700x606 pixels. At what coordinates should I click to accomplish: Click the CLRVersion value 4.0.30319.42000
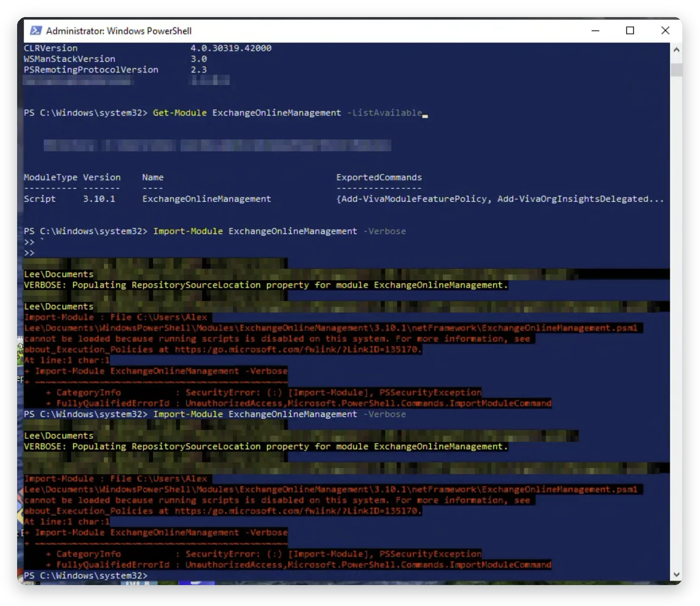coord(231,48)
